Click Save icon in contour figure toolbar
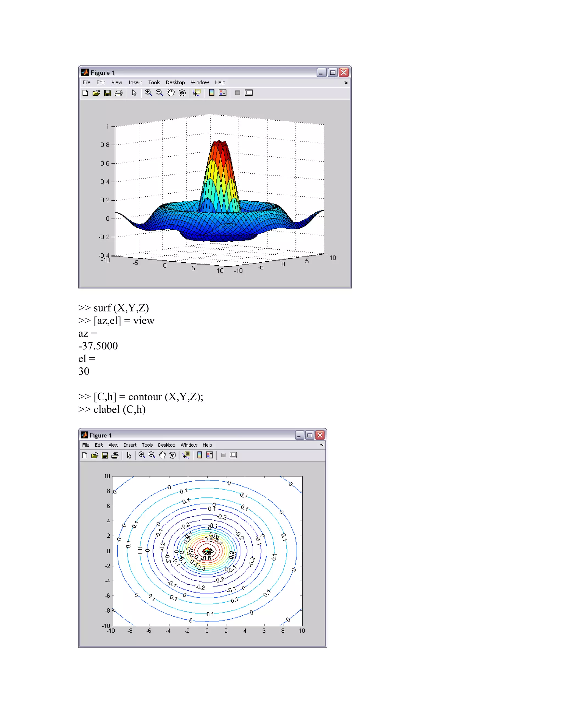563x728 pixels. (x=105, y=455)
